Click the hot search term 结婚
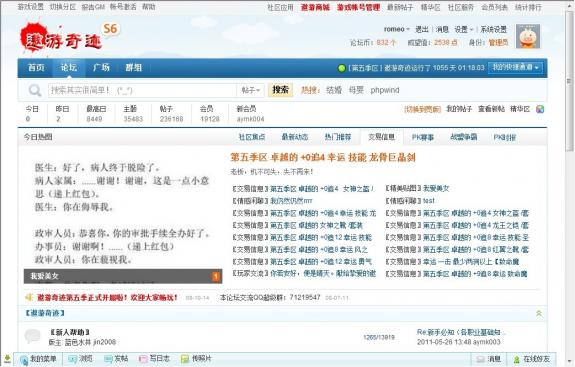 point(334,90)
